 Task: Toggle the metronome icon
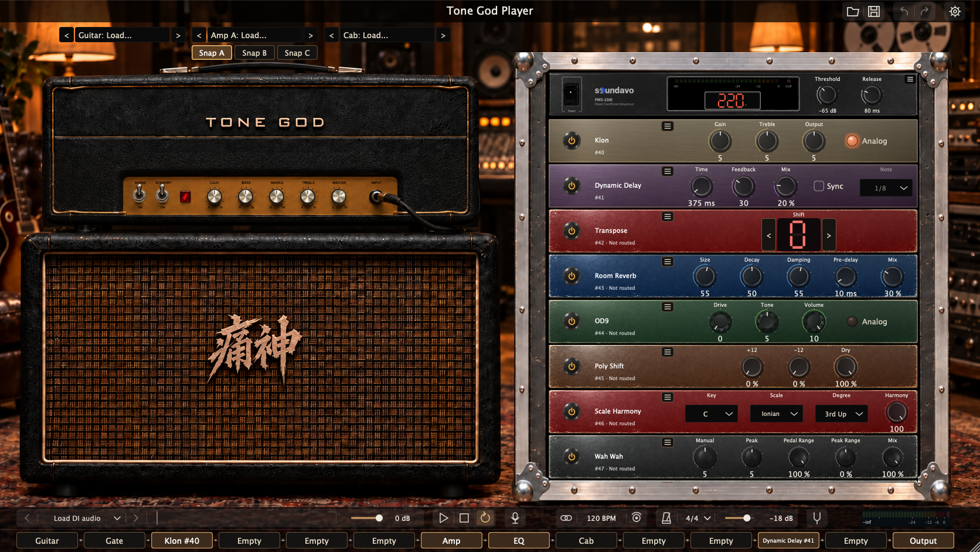point(666,518)
